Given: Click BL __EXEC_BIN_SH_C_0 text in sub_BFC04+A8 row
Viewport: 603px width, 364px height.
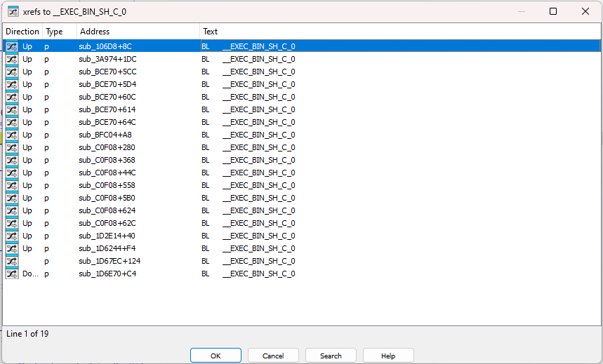Looking at the screenshot, I should tap(248, 135).
